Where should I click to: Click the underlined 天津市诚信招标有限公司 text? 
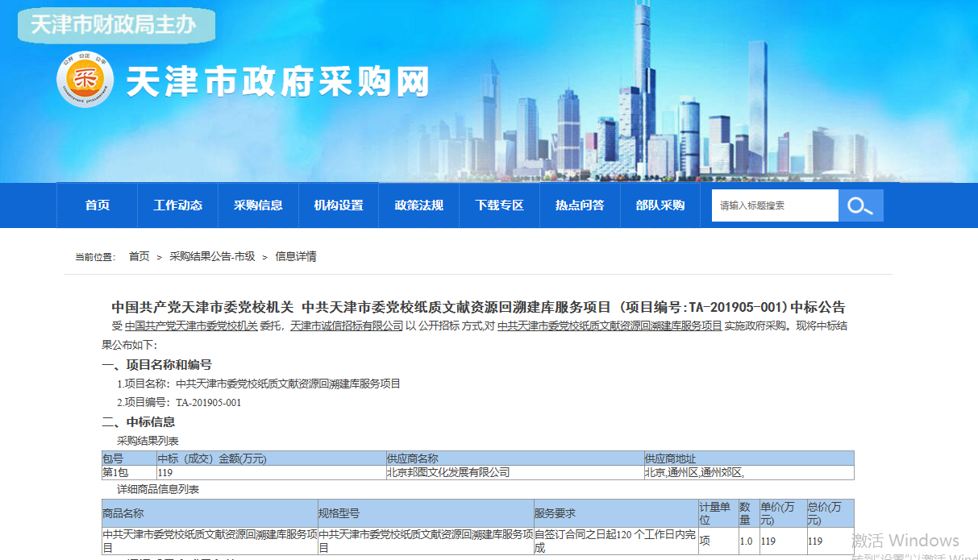(x=347, y=326)
